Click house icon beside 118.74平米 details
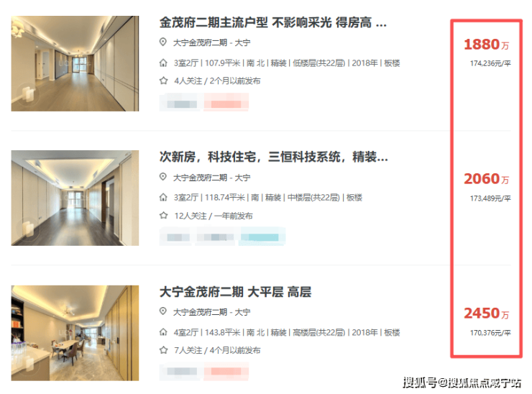The width and height of the screenshot is (532, 394). 163,197
